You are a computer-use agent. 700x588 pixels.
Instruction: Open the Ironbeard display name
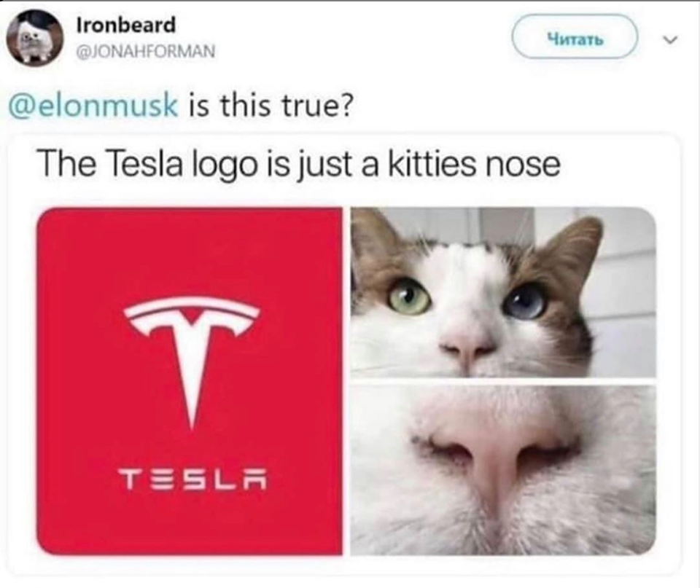pos(126,25)
